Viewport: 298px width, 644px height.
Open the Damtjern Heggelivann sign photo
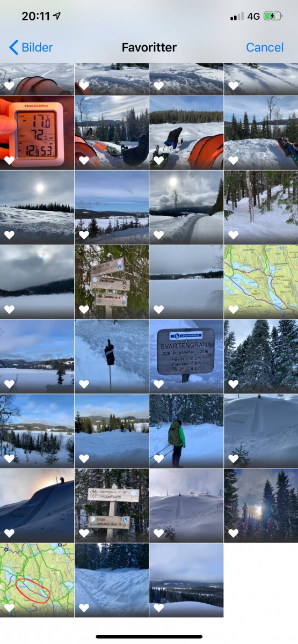click(x=112, y=506)
